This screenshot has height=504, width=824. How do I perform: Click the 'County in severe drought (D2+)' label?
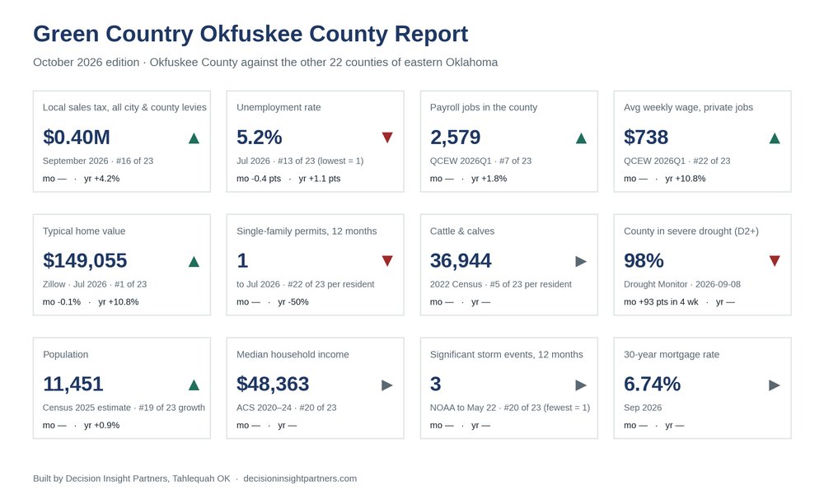[x=691, y=231]
